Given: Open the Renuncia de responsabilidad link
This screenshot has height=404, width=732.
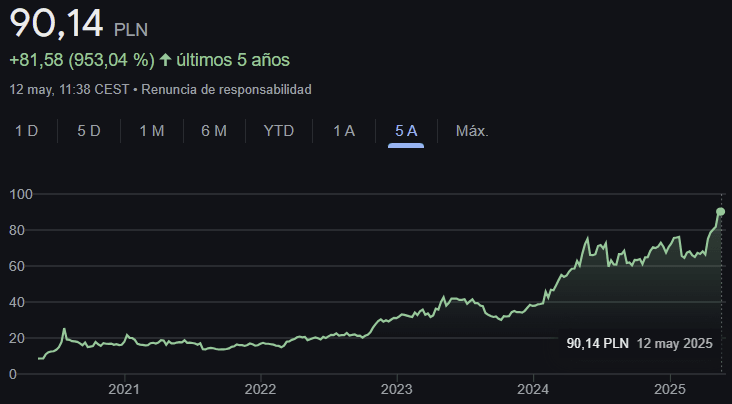Looking at the screenshot, I should point(227,89).
